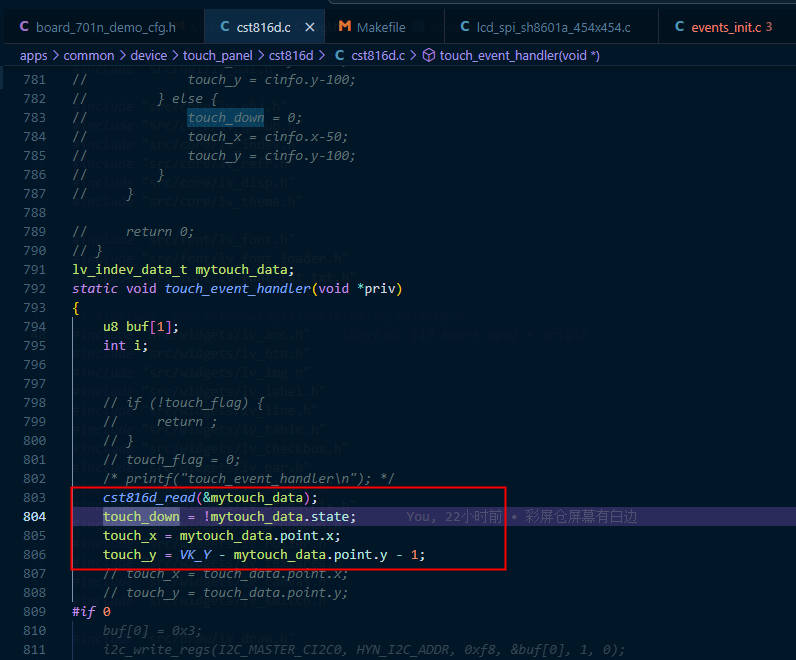796x660 pixels.
Task: Click 'i2c_write_regs' call on line 811
Action: click(157, 650)
